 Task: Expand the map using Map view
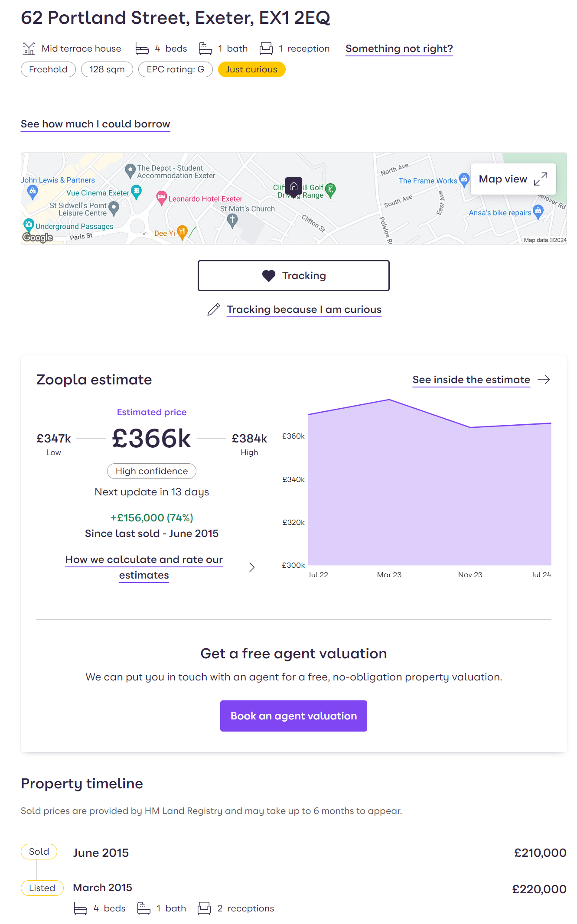coord(513,179)
